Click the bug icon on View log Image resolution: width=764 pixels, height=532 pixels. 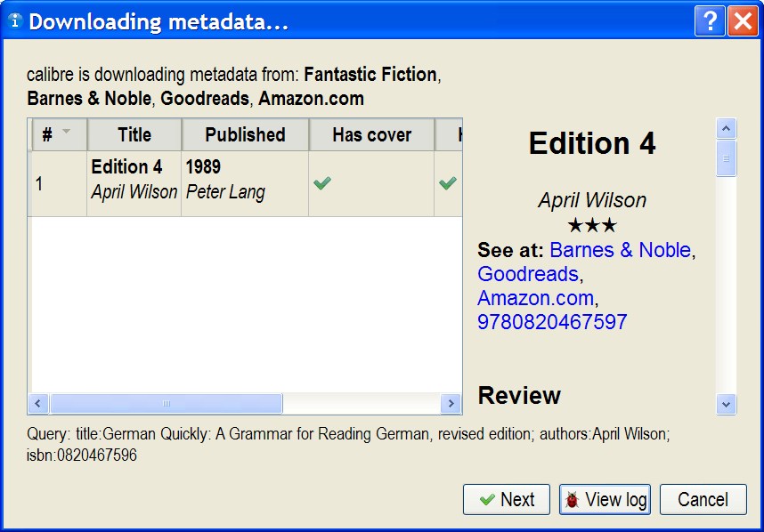[572, 500]
